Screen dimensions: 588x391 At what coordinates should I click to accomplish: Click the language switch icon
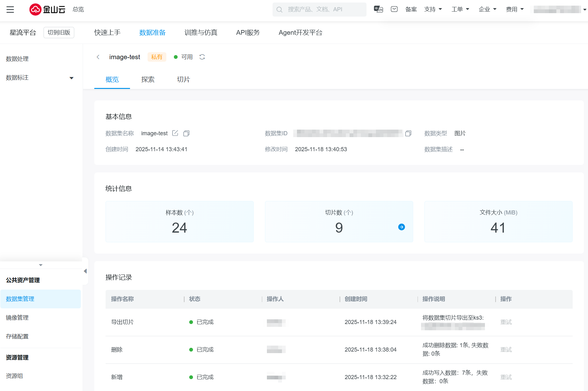(x=378, y=9)
